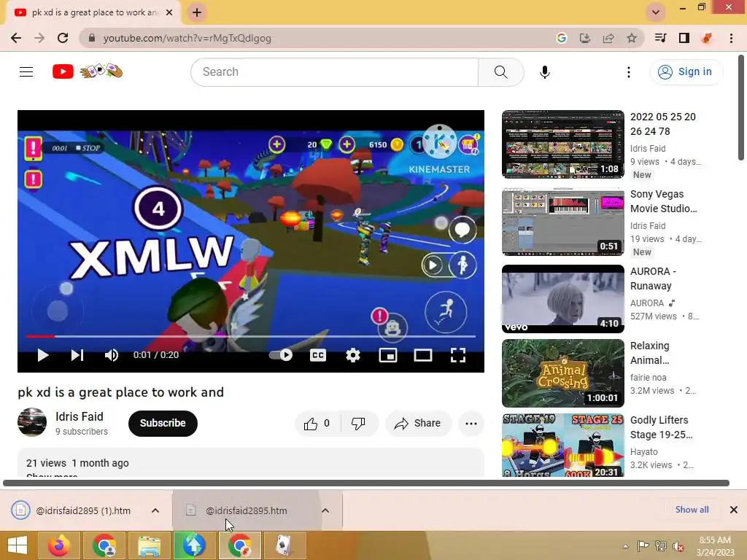Mute the video volume
The image size is (747, 560).
(x=112, y=355)
